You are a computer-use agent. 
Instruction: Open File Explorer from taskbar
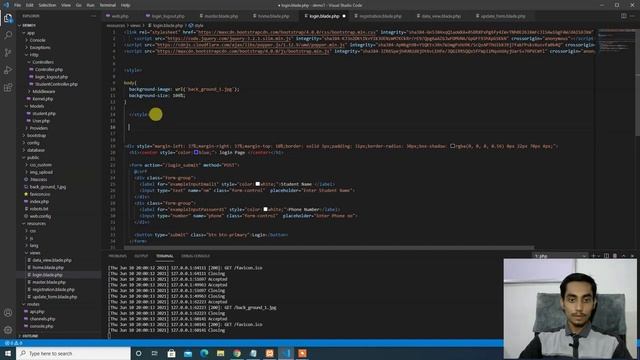220,353
